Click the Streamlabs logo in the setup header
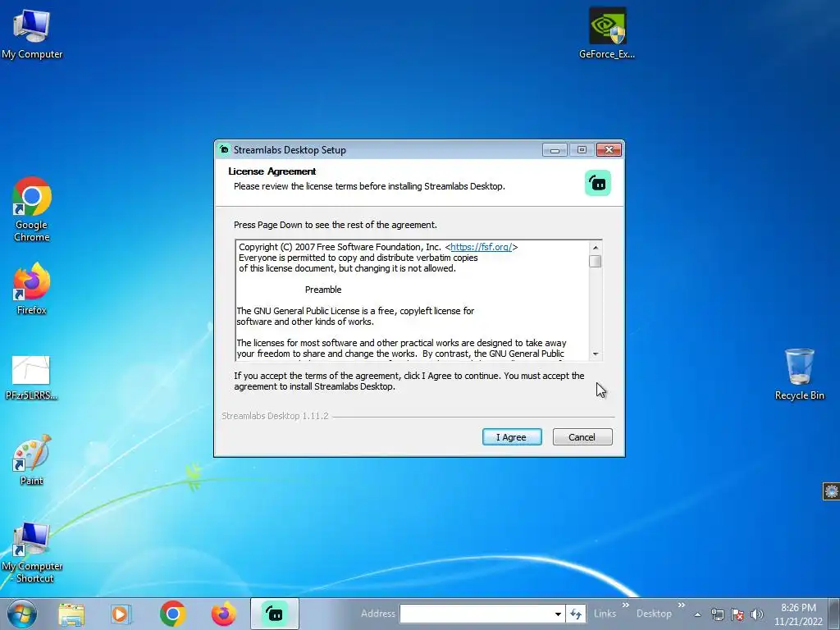The image size is (840, 630). pyautogui.click(x=598, y=183)
